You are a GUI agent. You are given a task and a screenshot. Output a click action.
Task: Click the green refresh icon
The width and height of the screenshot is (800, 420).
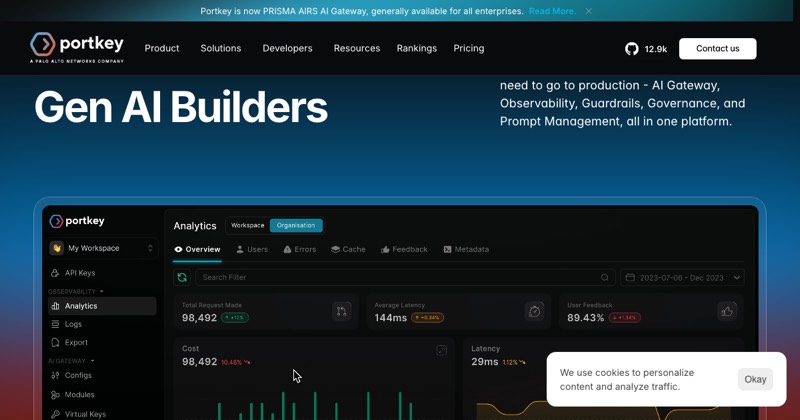click(182, 277)
